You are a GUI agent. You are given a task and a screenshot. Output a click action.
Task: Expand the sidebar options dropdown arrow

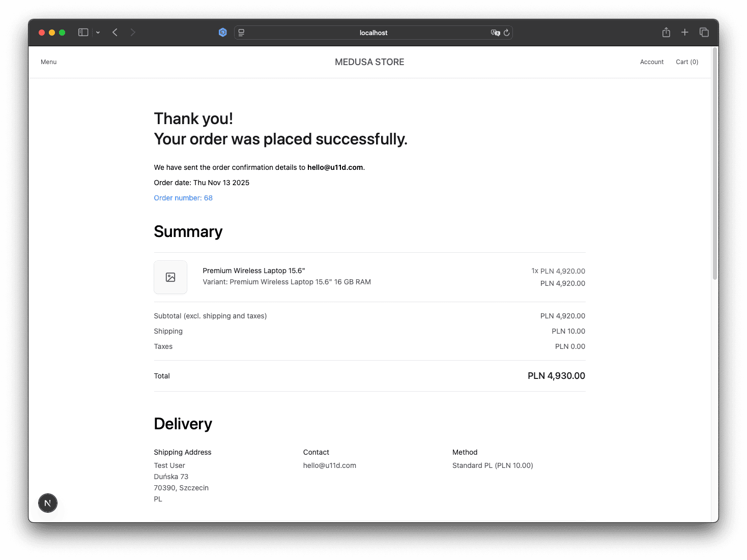98,33
